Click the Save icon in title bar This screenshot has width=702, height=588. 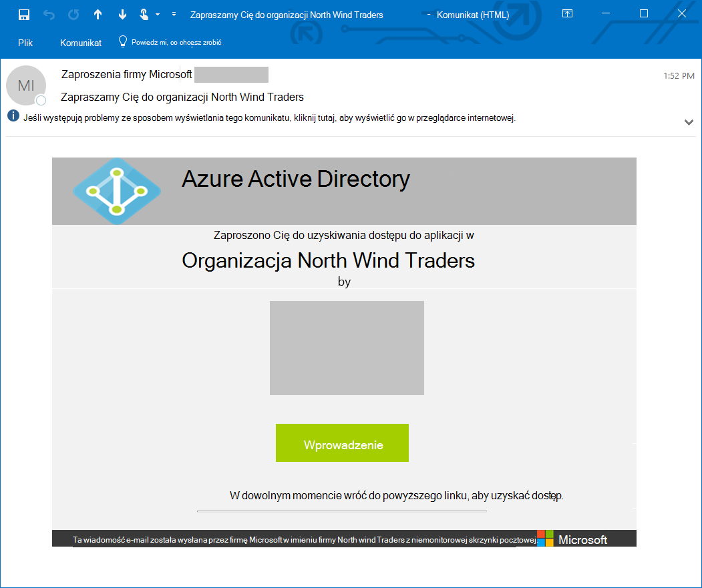click(24, 15)
